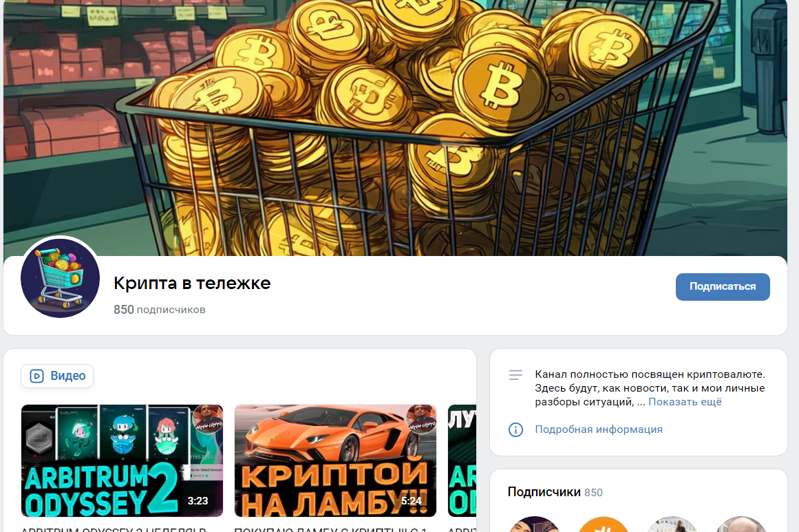Open the orange hashtag subscriber avatar

point(604,524)
